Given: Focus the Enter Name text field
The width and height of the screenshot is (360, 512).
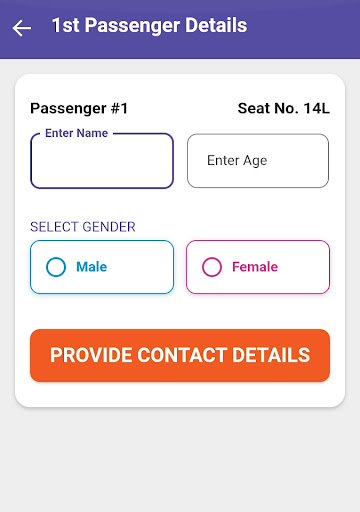Looking at the screenshot, I should point(102,161).
